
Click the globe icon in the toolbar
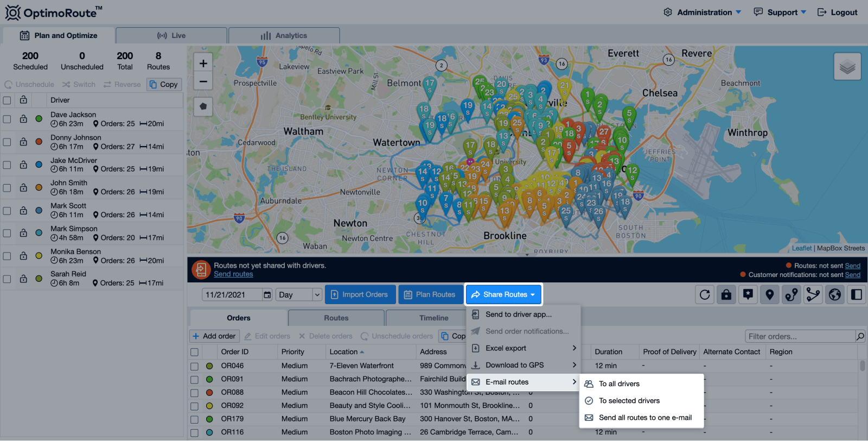coord(835,295)
